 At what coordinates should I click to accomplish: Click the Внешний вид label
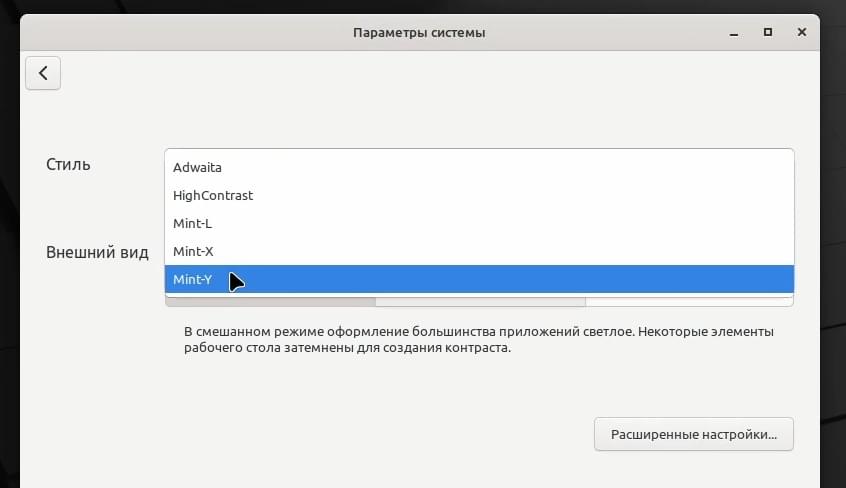coord(97,252)
